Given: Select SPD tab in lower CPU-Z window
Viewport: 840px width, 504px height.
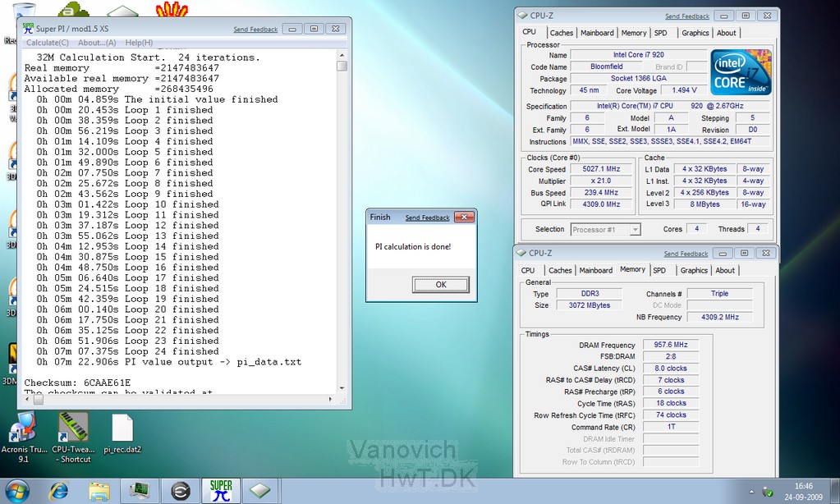Looking at the screenshot, I should 659,271.
